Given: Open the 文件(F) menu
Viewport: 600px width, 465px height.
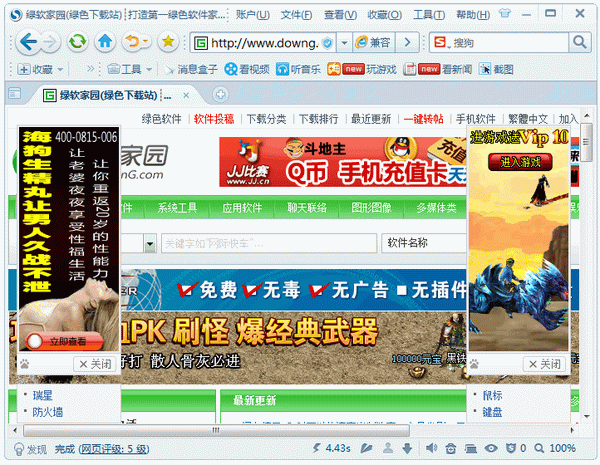Looking at the screenshot, I should pos(296,15).
